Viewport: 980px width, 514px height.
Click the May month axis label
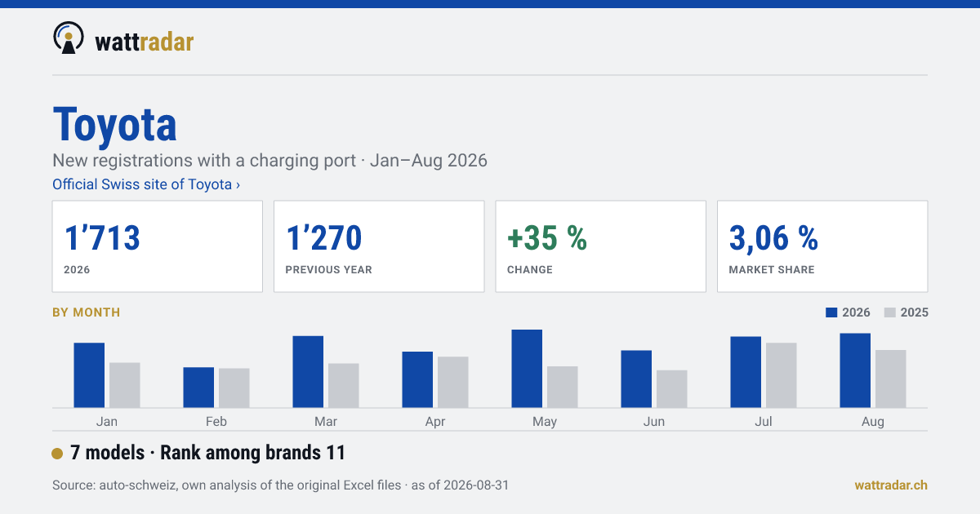[545, 422]
